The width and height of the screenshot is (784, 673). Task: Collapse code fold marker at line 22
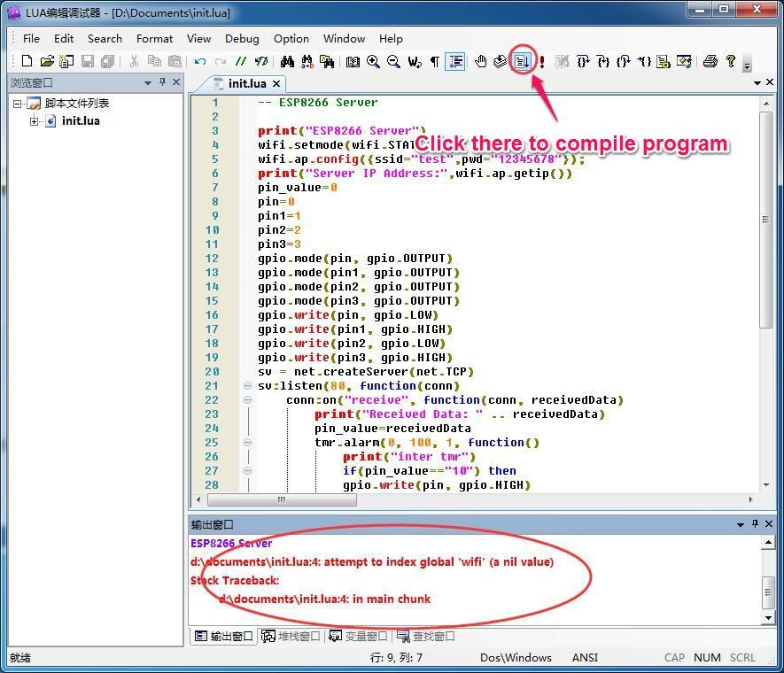click(x=247, y=399)
